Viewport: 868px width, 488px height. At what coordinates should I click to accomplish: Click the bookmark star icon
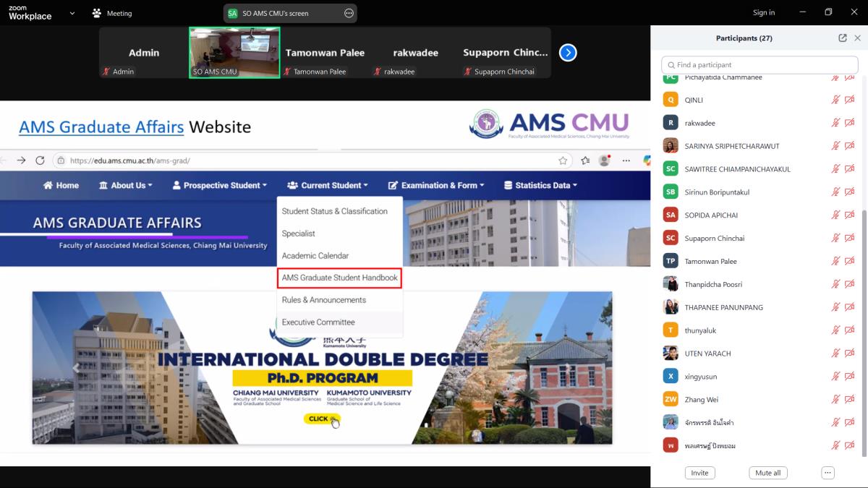click(x=562, y=160)
